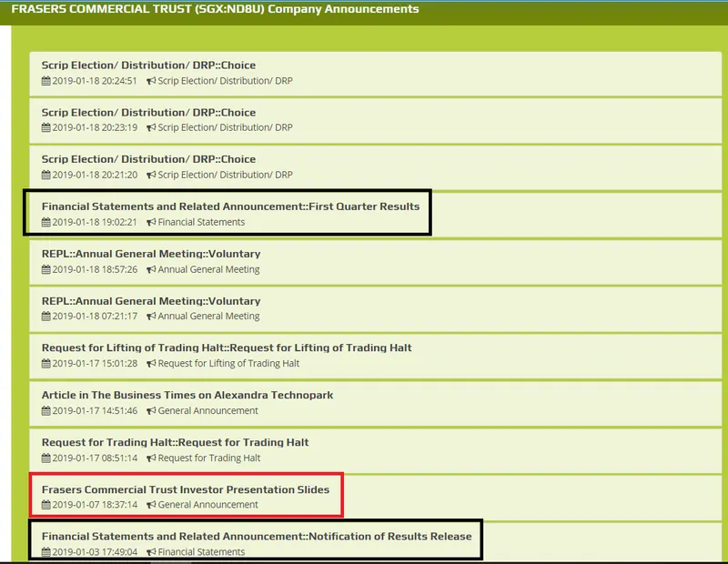728x564 pixels.
Task: Click 'General Announcement' tag under Investor Presentation Slides
Action: [x=208, y=505]
